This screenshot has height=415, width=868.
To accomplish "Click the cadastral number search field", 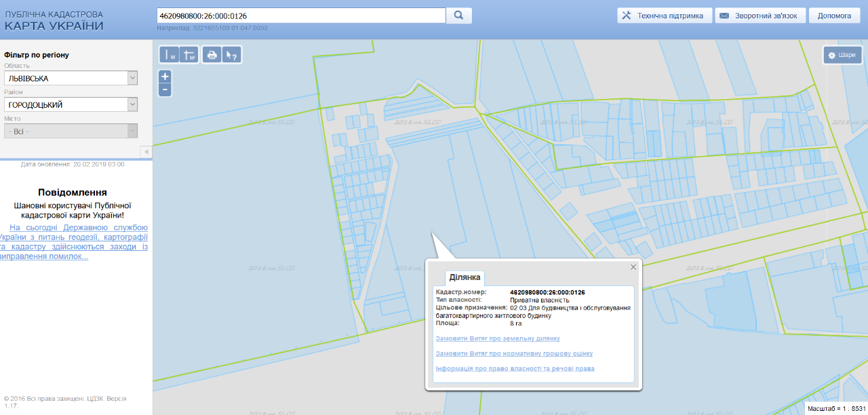I will [x=300, y=15].
